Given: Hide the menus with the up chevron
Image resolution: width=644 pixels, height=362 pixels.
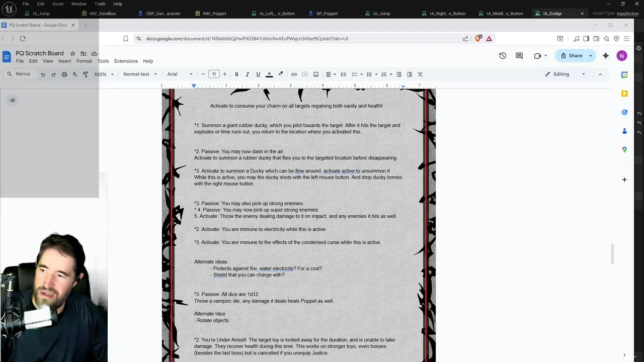Looking at the screenshot, I should tap(600, 74).
